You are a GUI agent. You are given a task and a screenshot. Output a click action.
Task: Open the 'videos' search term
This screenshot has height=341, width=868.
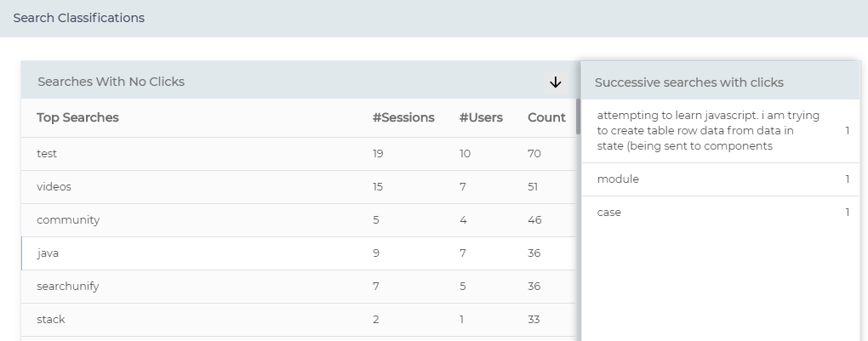52,187
